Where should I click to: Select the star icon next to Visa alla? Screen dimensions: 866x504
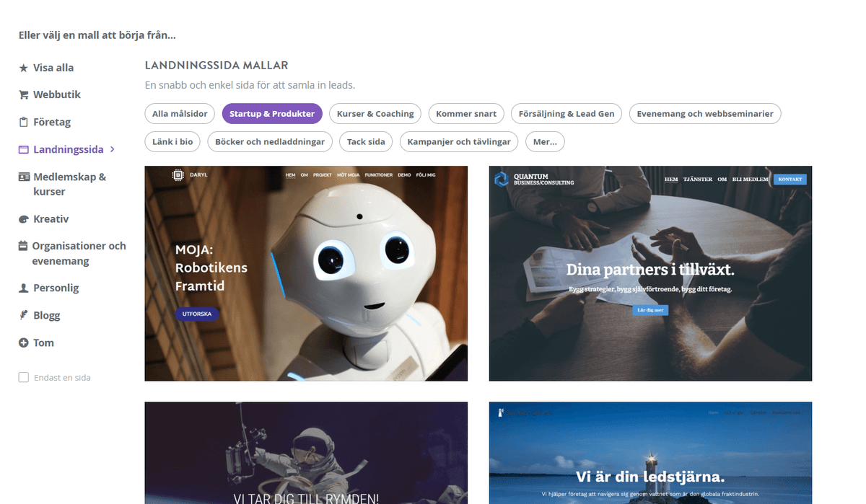point(24,67)
